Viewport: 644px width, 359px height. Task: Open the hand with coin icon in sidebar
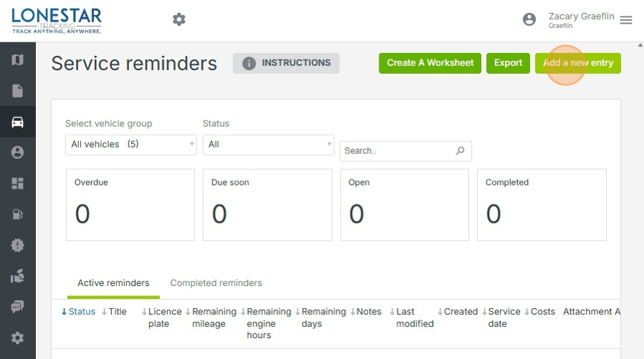[x=17, y=276]
